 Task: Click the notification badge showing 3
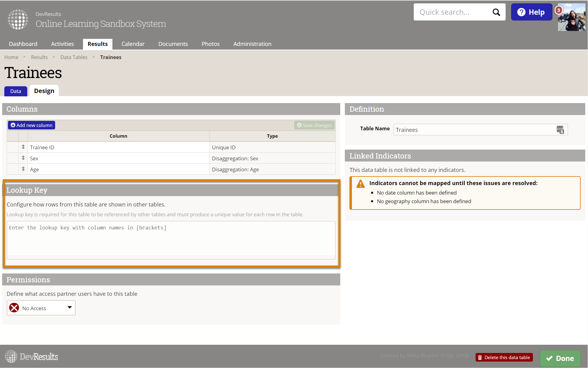(559, 10)
